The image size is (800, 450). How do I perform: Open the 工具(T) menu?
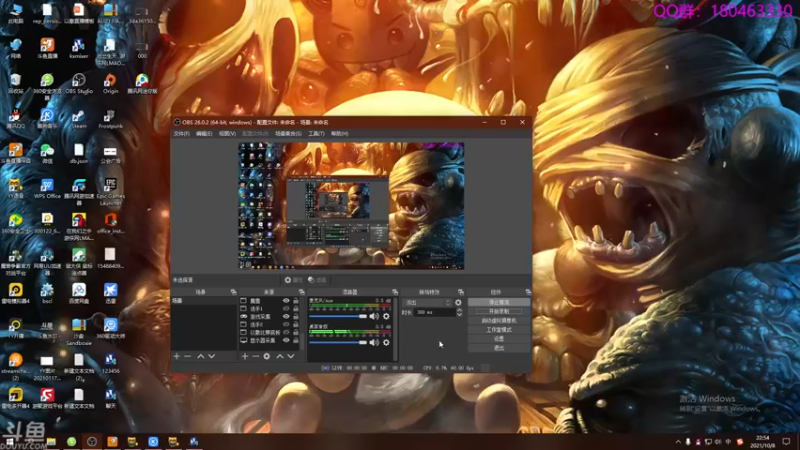[x=316, y=134]
